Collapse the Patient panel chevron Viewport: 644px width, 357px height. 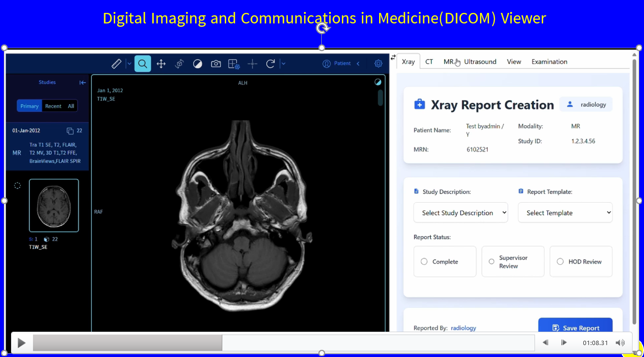[358, 64]
